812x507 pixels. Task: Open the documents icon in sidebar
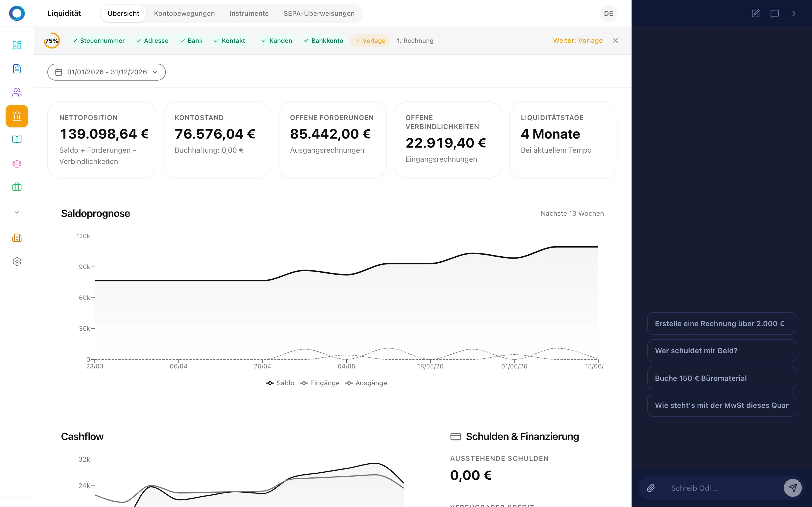17,69
